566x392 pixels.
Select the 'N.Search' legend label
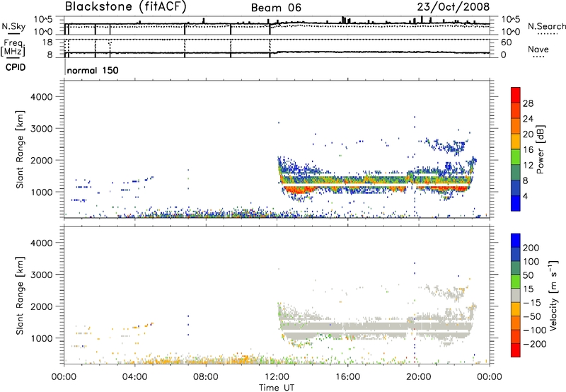pos(546,26)
